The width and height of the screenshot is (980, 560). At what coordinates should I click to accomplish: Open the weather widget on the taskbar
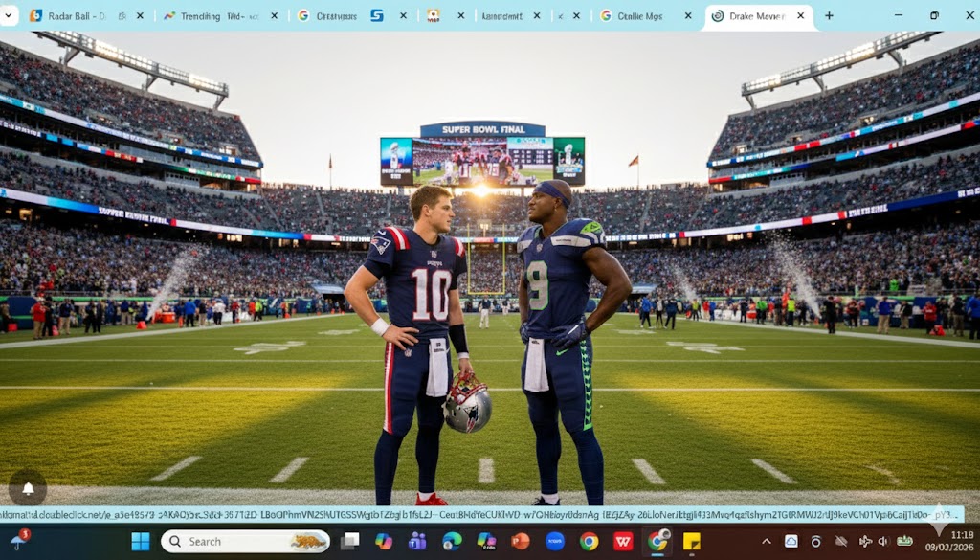21,540
